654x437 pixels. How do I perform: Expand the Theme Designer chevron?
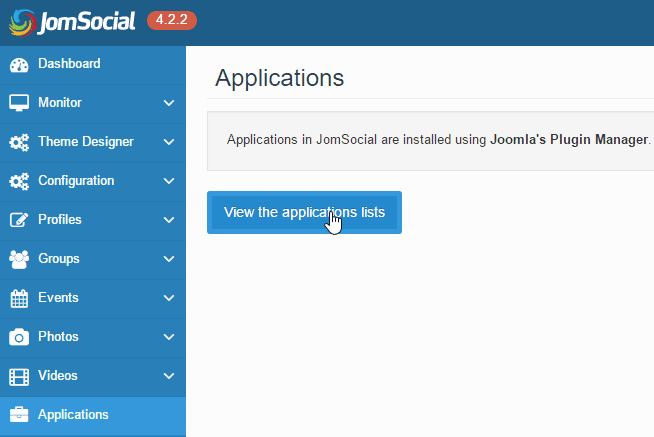(x=168, y=142)
